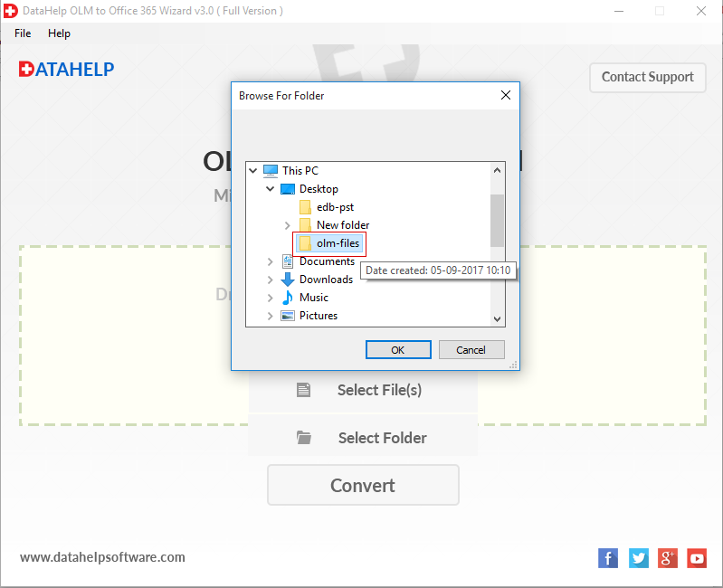723x588 pixels.
Task: Collapse the This PC tree node
Action: pos(252,170)
